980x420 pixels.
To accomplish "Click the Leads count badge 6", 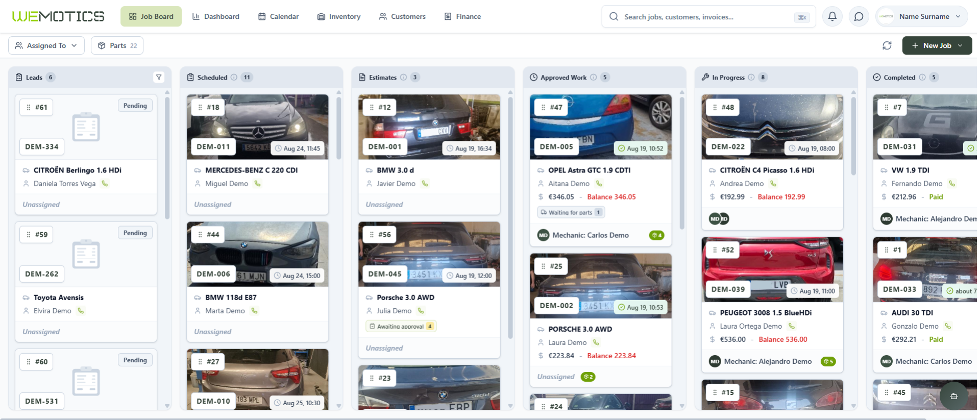I will (x=50, y=77).
